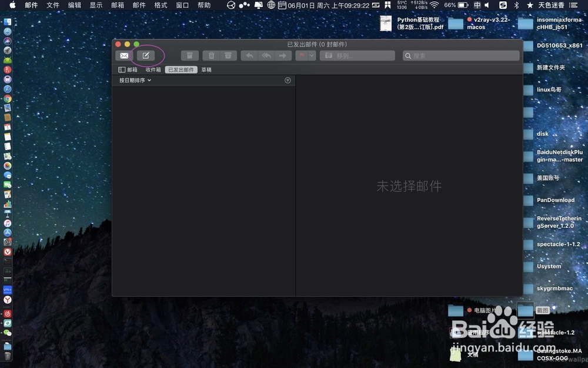The height and width of the screenshot is (368, 588).
Task: Open the 帮助 menu
Action: pyautogui.click(x=204, y=5)
